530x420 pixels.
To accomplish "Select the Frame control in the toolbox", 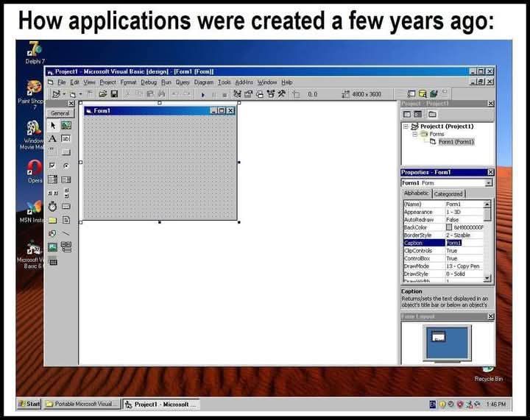I will [53, 152].
